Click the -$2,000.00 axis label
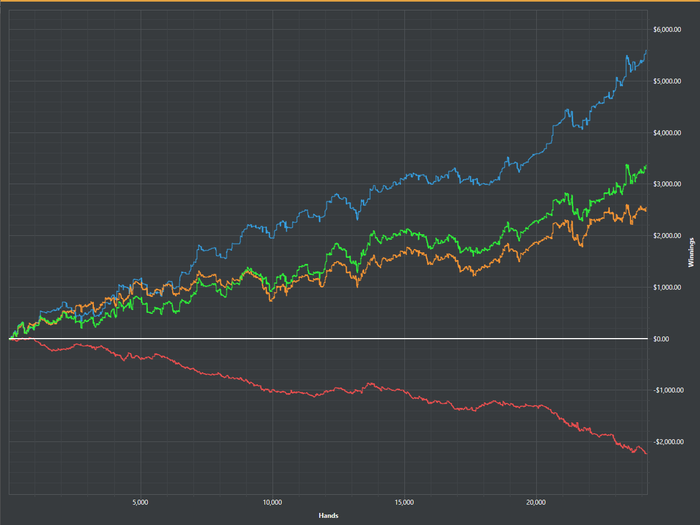 (x=668, y=442)
